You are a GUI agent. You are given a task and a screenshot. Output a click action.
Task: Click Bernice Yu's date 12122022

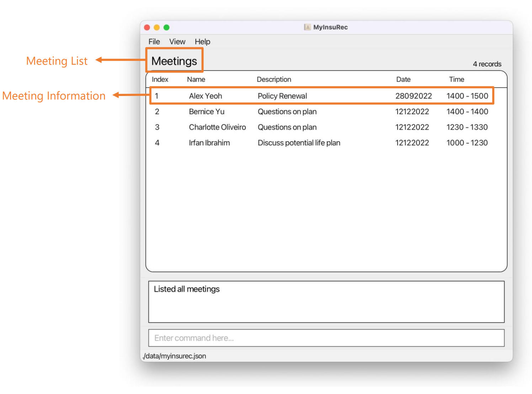coord(412,112)
